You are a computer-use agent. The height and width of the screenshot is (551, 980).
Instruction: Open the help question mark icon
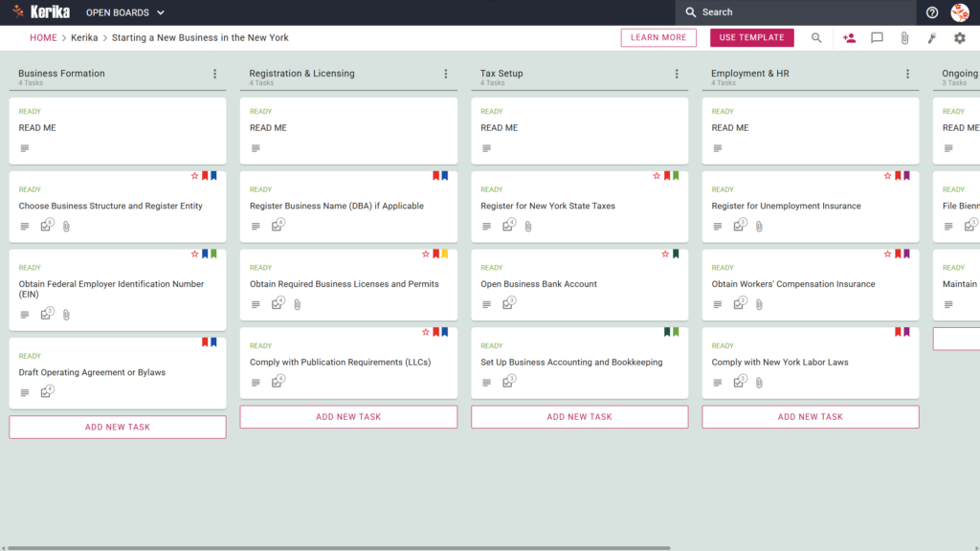[x=932, y=12]
